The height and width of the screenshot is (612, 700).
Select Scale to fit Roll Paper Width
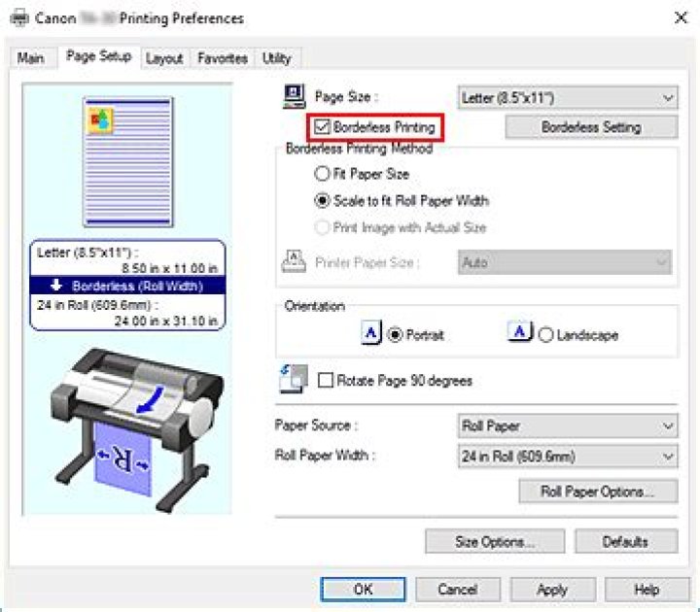tap(322, 201)
